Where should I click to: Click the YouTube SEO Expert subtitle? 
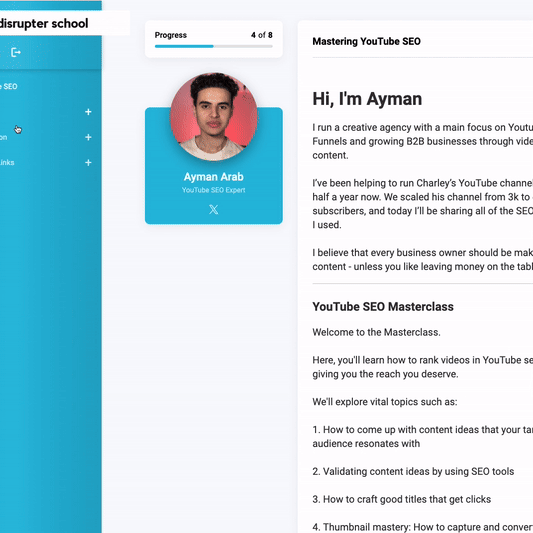[x=213, y=190]
